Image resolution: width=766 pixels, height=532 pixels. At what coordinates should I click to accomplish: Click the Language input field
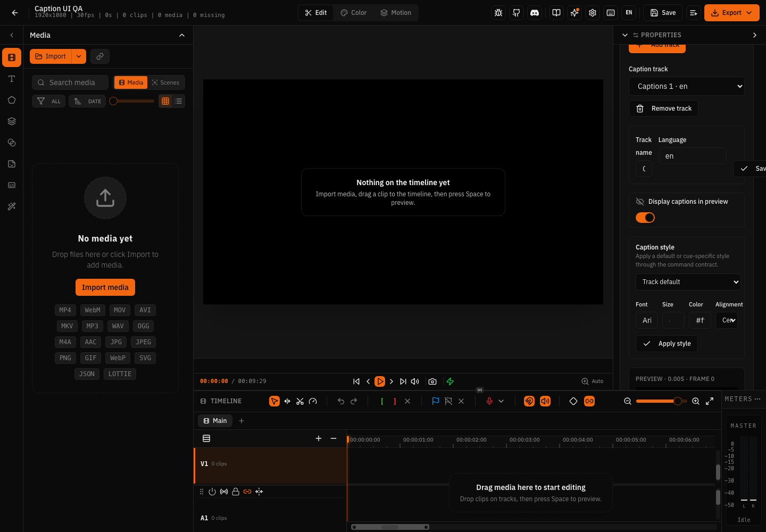tap(693, 156)
